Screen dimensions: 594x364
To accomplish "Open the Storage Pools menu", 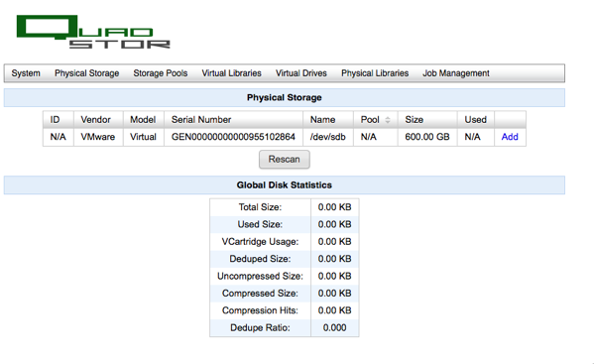I will point(161,73).
